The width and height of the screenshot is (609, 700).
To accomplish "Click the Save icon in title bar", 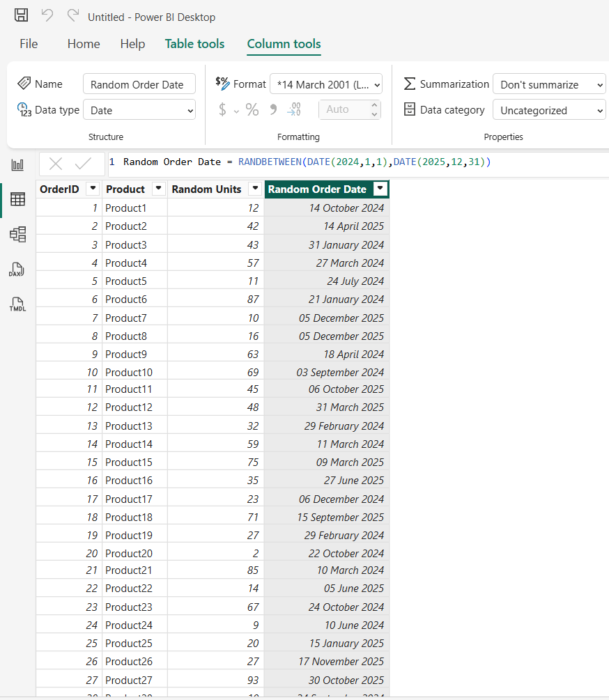I will [x=21, y=15].
